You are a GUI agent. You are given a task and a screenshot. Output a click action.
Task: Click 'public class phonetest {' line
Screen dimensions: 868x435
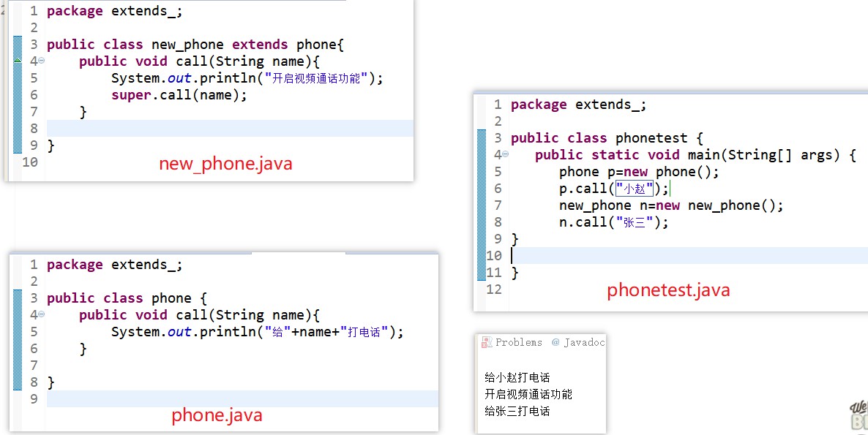coord(607,138)
